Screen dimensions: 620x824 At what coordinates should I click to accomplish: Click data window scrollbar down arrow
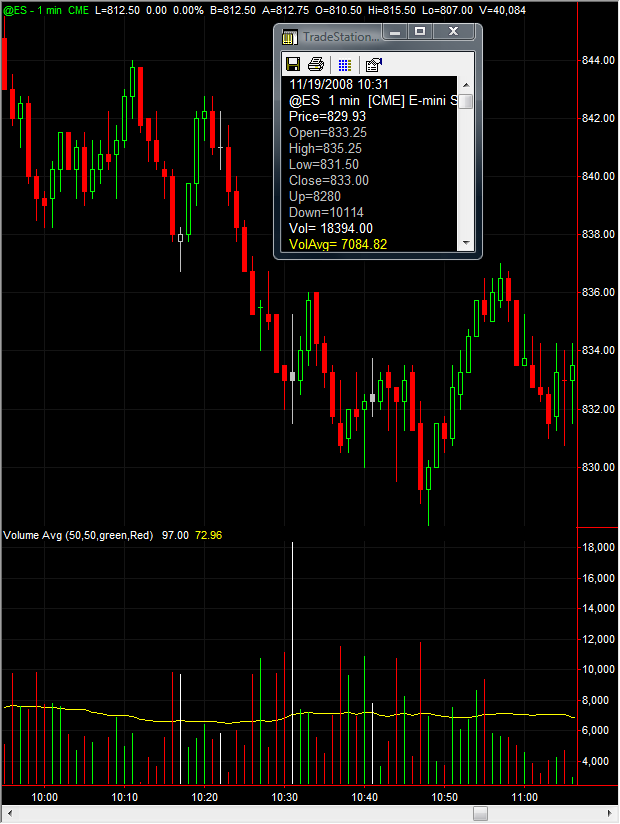(x=466, y=243)
